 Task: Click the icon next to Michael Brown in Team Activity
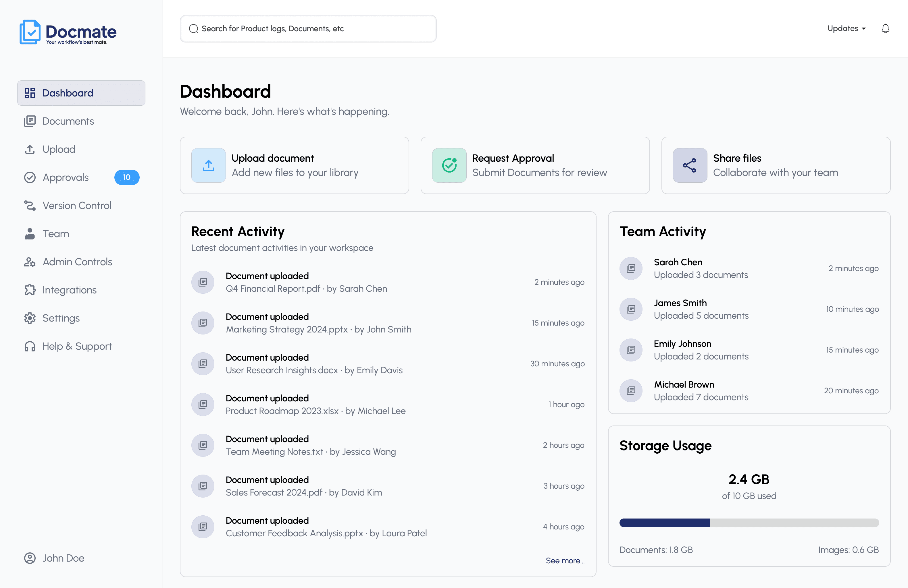(x=631, y=391)
